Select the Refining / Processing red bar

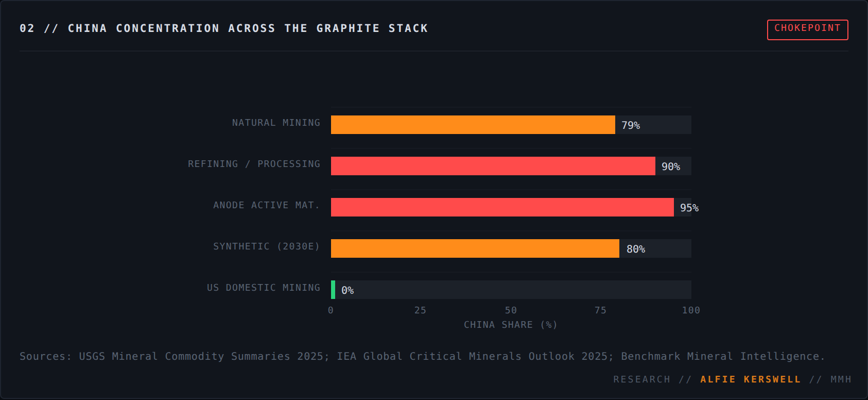click(x=493, y=166)
